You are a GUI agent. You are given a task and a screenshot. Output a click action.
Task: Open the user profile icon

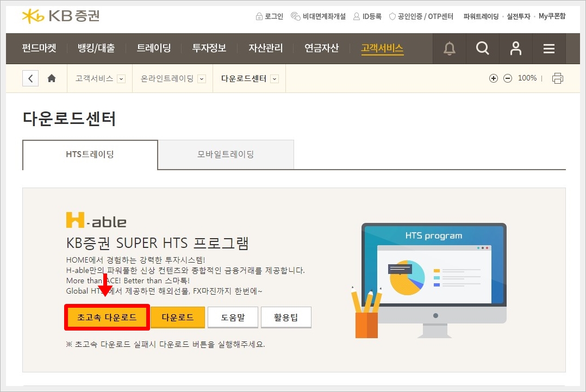(x=516, y=48)
